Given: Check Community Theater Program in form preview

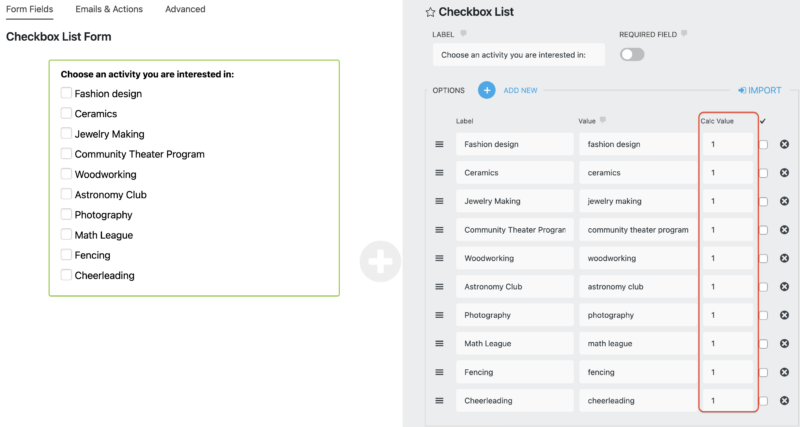Looking at the screenshot, I should 66,154.
